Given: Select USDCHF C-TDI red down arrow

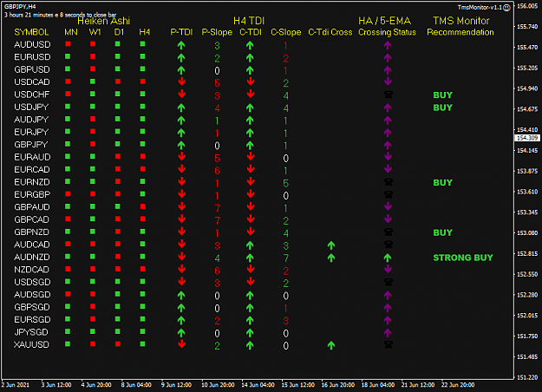Looking at the screenshot, I should pos(251,95).
